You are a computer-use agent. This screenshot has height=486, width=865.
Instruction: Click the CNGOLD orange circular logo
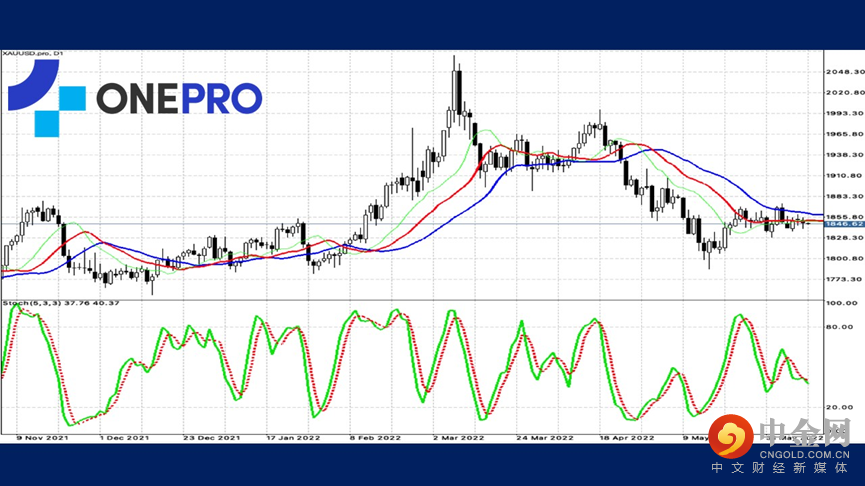pos(731,436)
